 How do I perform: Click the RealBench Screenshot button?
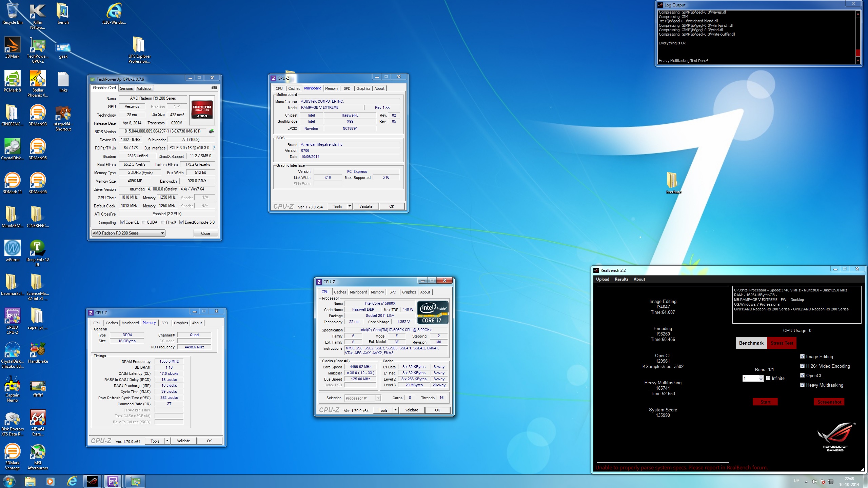[x=829, y=402]
